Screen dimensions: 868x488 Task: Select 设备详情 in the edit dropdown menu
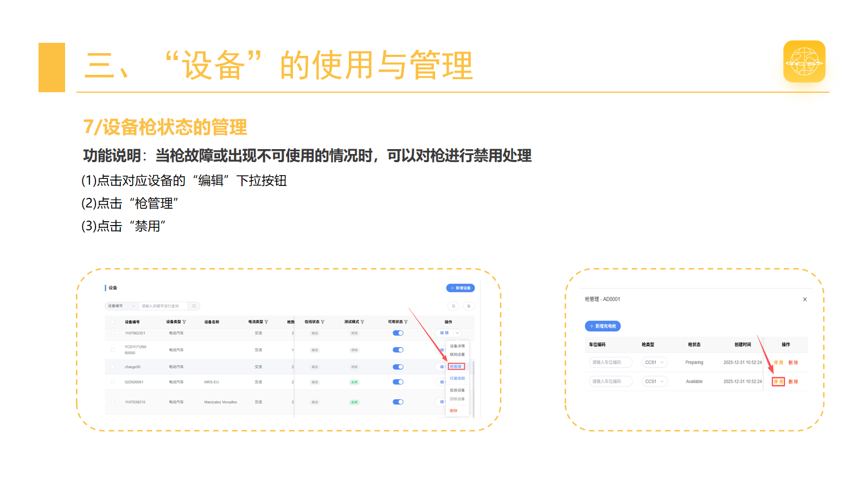pos(457,346)
